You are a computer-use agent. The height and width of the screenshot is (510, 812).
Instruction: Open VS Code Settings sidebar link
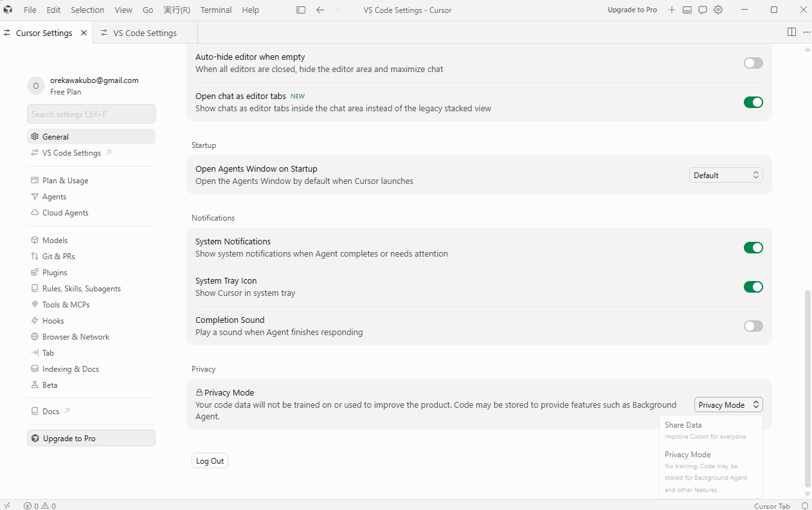click(x=91, y=152)
